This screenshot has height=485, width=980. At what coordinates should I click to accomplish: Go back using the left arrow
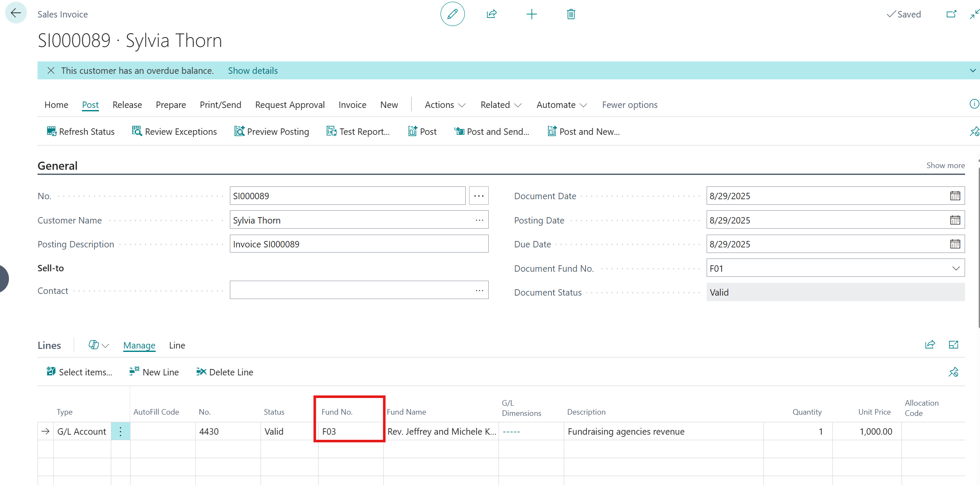tap(16, 13)
